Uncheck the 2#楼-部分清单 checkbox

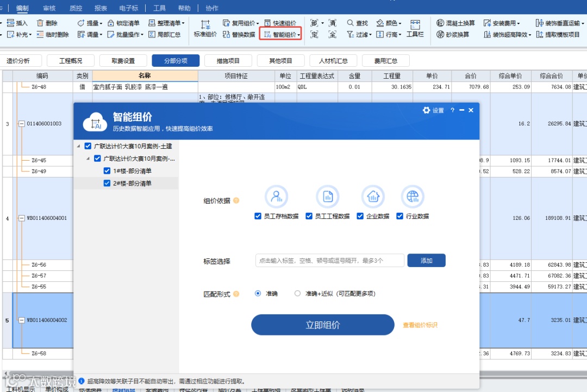click(x=107, y=184)
